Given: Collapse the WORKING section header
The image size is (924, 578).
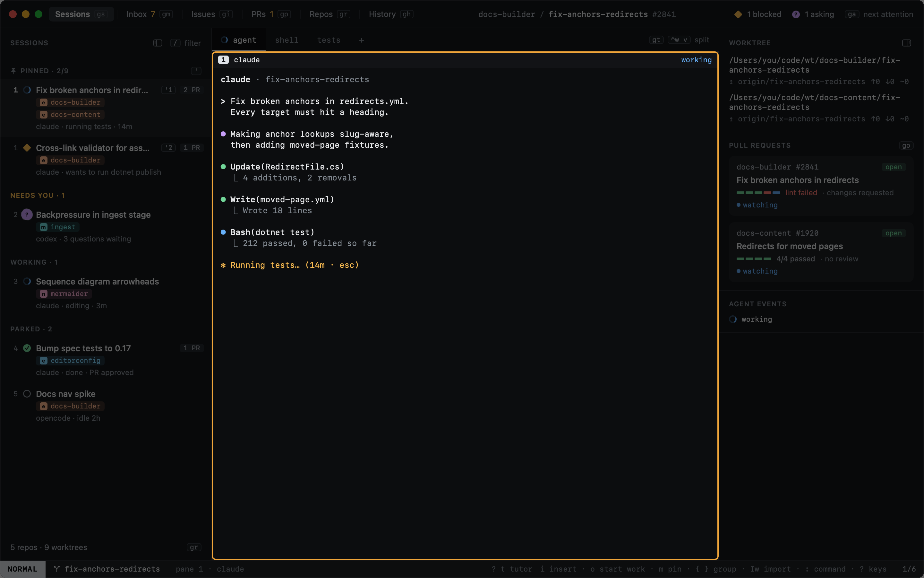Looking at the screenshot, I should (x=34, y=262).
